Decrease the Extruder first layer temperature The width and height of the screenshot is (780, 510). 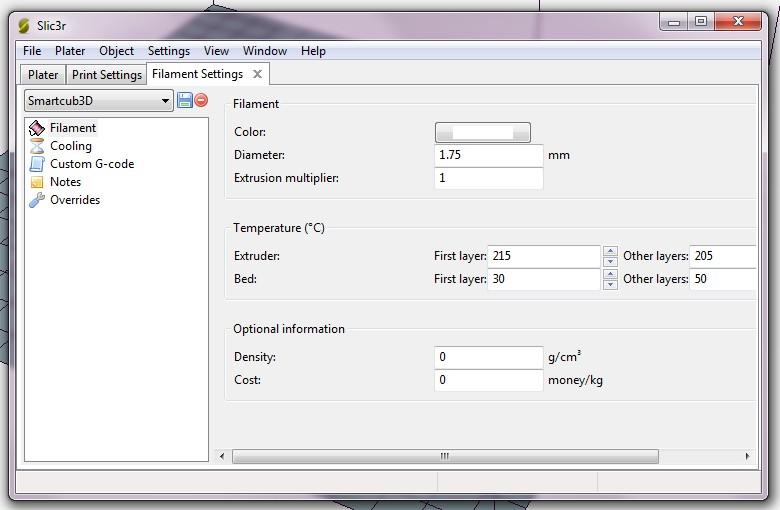(x=610, y=262)
